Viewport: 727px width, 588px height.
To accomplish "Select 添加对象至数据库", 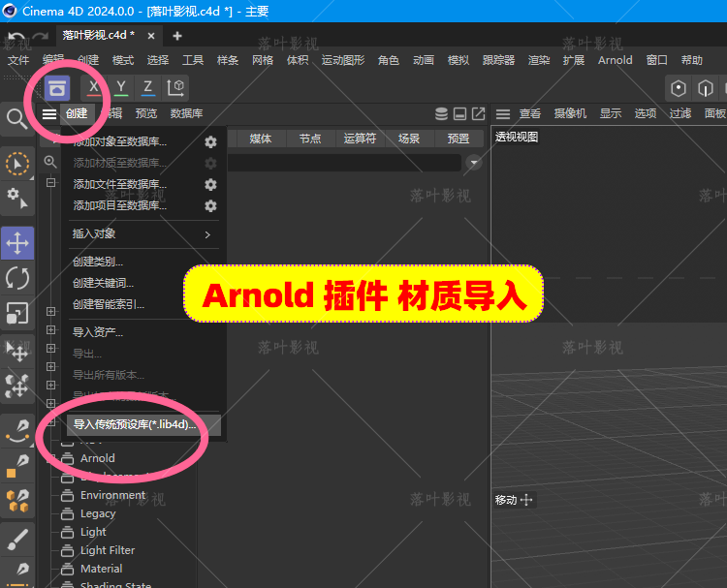I will pos(119,141).
